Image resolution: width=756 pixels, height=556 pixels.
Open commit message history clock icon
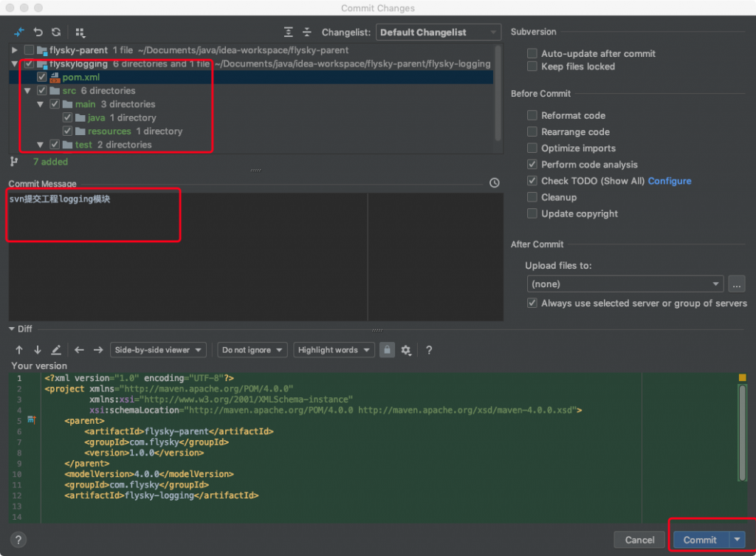pos(494,183)
